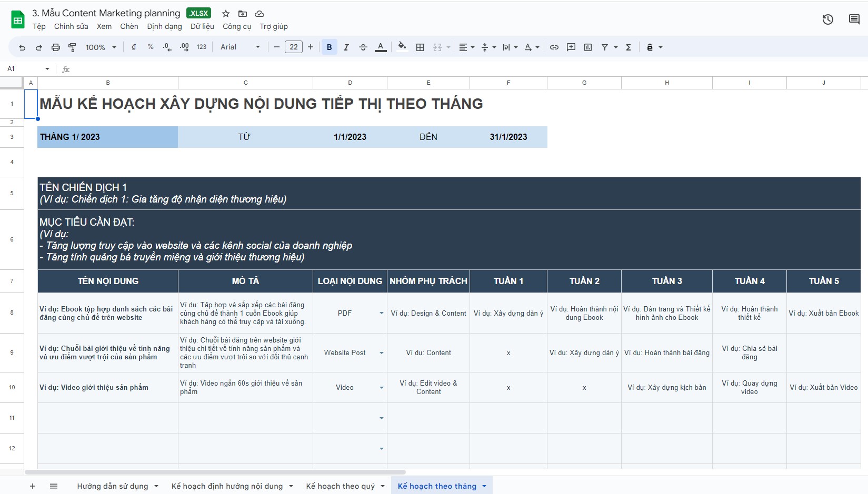Switch to Kế hoạch định hướng nội dung sheet
This screenshot has height=494, width=868.
pyautogui.click(x=227, y=486)
